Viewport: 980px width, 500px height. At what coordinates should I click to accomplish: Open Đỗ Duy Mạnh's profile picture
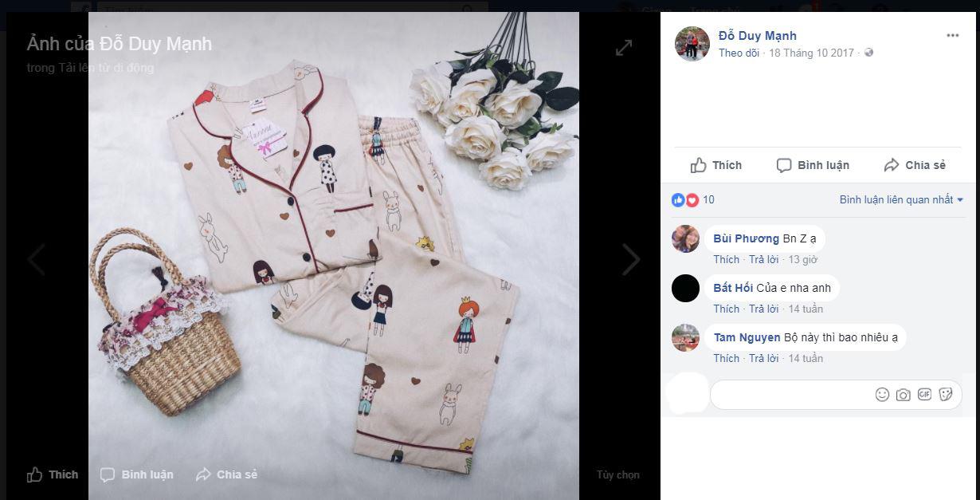692,44
